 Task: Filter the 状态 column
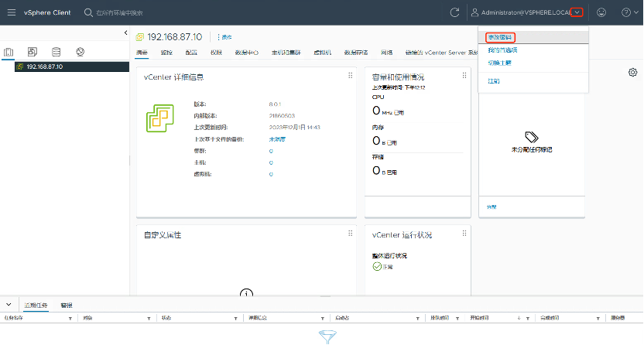click(x=236, y=319)
